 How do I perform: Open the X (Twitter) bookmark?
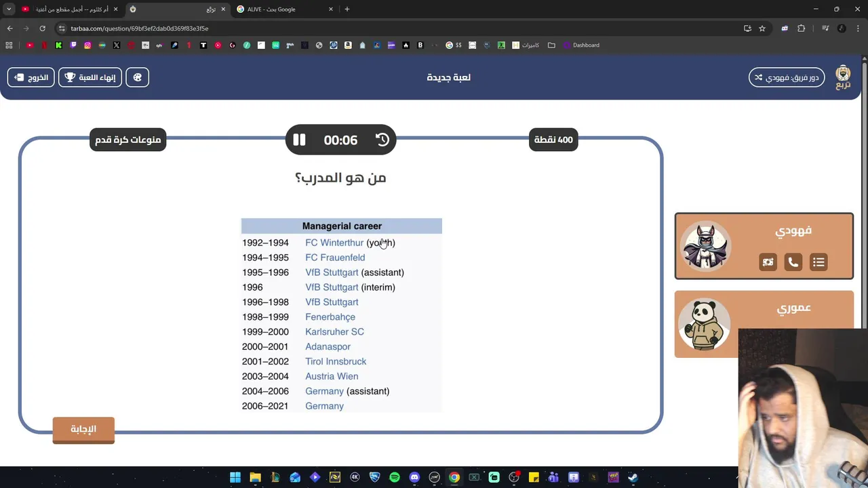click(x=117, y=45)
